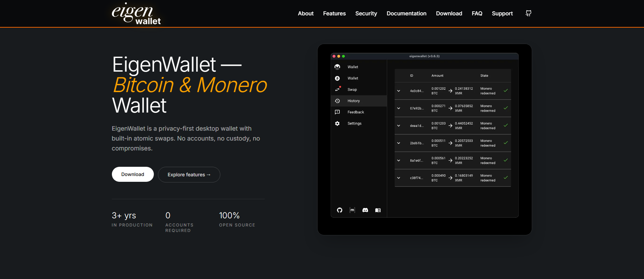
Task: Open the GitHub icon at the sidebar bottom
Action: [339, 210]
